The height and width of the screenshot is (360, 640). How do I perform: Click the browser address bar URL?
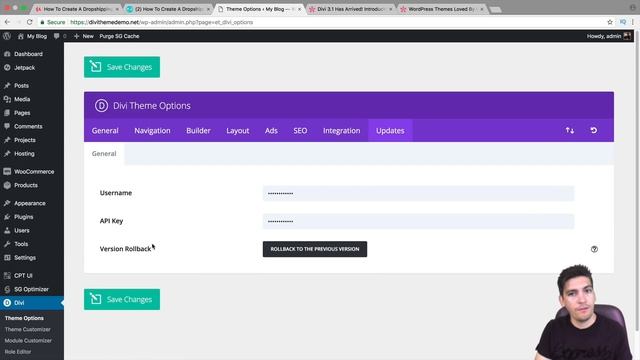162,22
